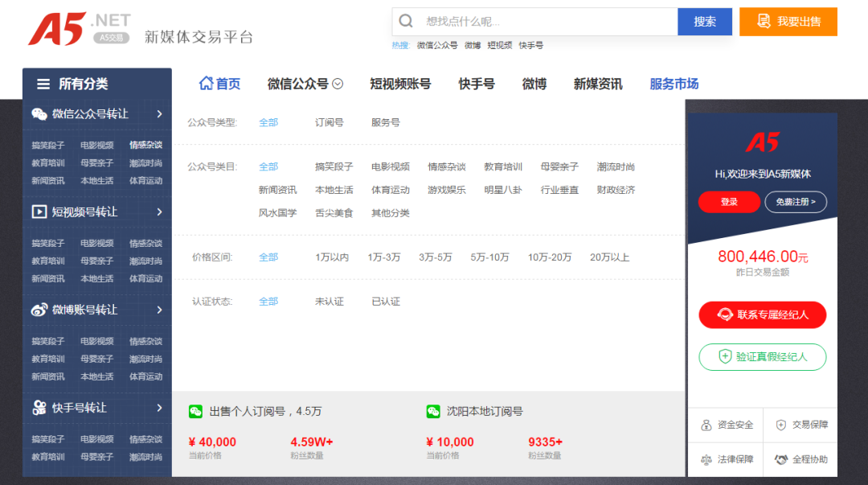The image size is (868, 485).
Task: Open the 微信公众号 dropdown chevron in nav
Action: coord(338,84)
